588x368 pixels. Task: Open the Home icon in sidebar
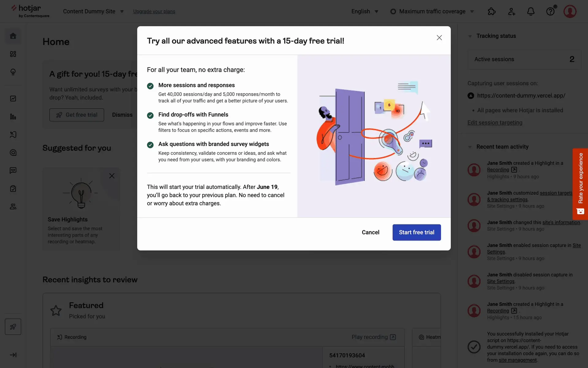(13, 36)
